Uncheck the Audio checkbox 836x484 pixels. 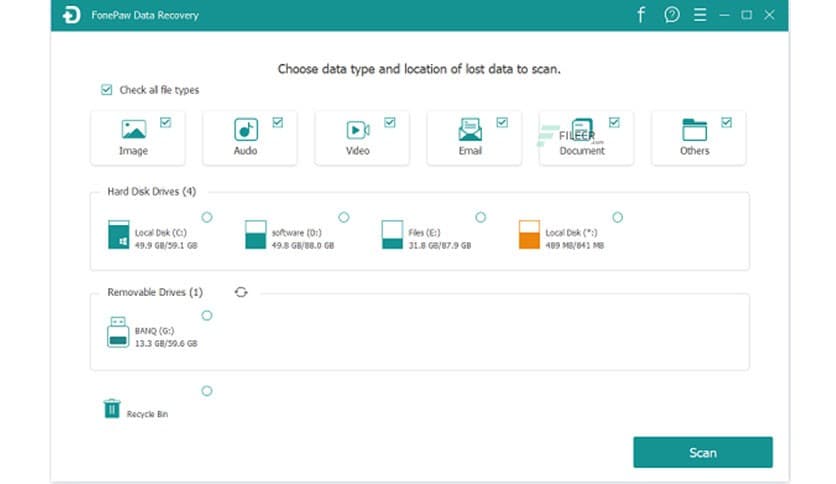(x=278, y=123)
